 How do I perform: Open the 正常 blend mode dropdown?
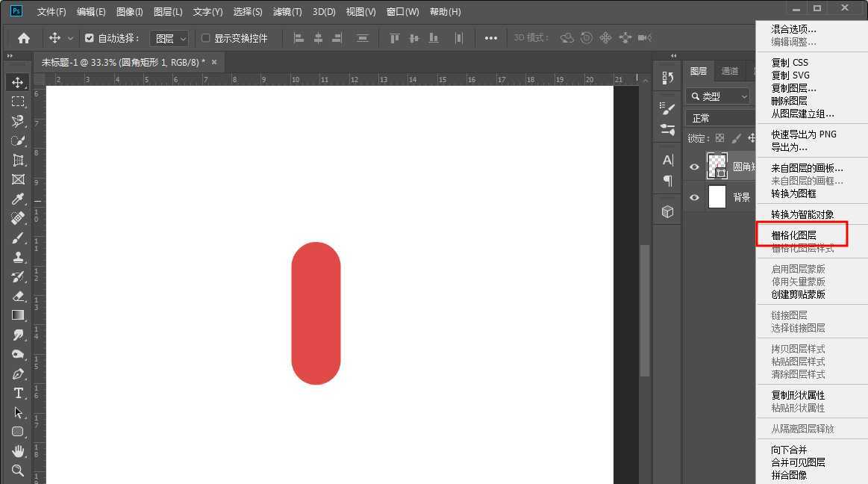pyautogui.click(x=720, y=118)
